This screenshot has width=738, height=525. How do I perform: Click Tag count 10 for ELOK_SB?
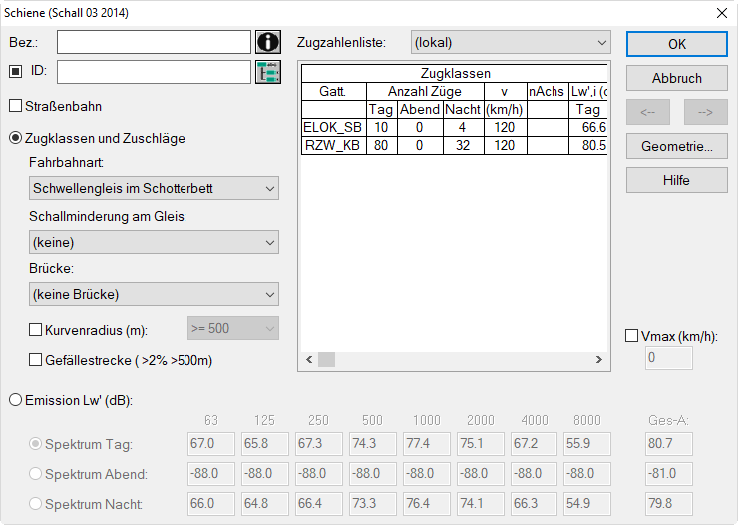(x=382, y=127)
